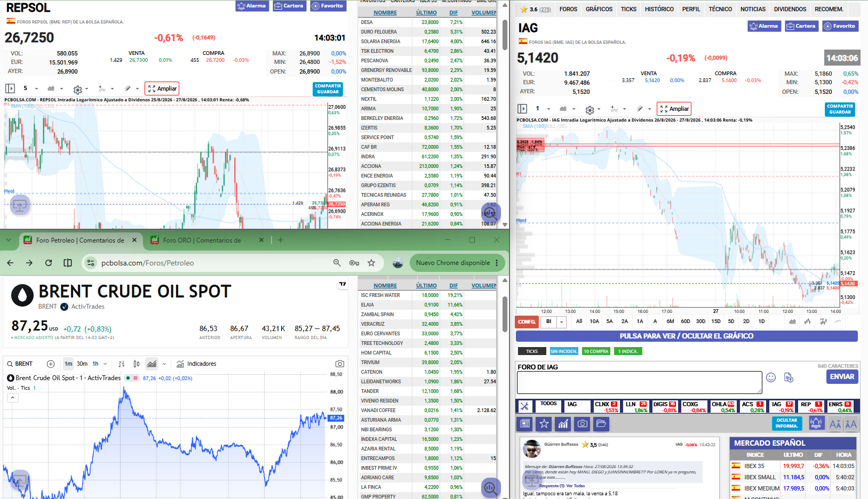Click inside the Foro de IAG message box
868x499 pixels.
click(639, 382)
